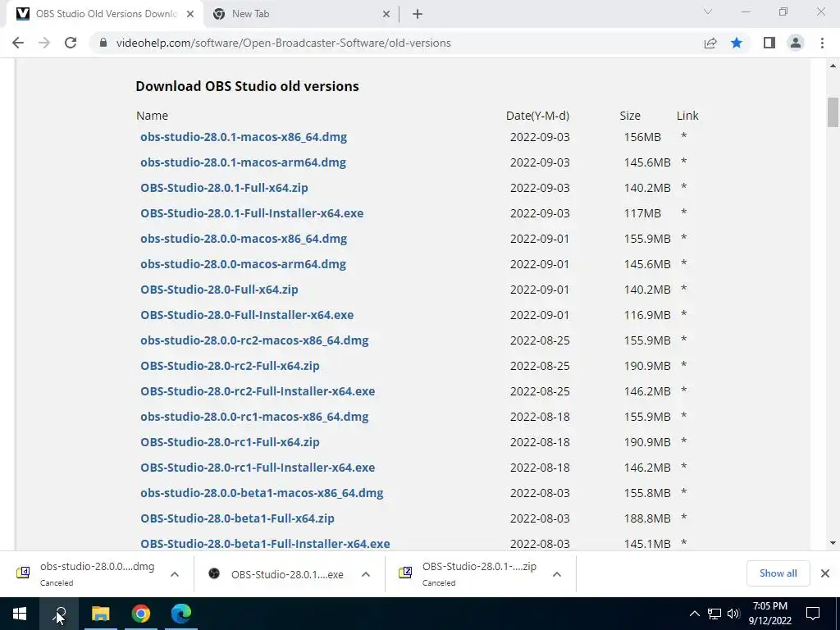This screenshot has width=840, height=630.
Task: Download OBS-Studio-28.0-Full-x64.zip
Action: pos(219,290)
